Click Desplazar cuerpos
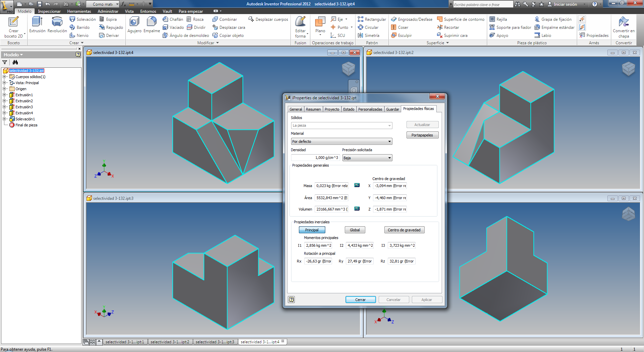Screen dimensions: 644x352 (268, 19)
